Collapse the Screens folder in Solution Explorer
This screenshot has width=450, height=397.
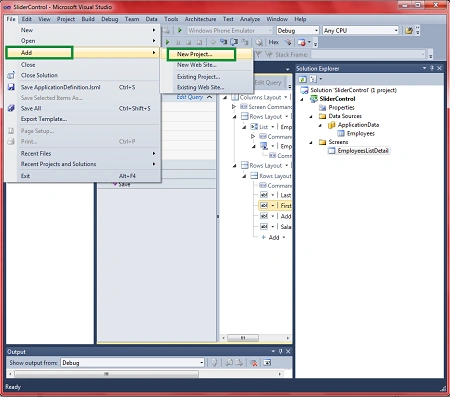point(311,142)
